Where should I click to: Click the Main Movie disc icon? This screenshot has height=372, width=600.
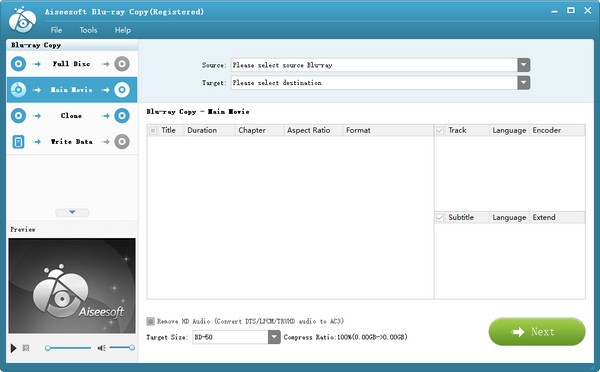18,90
